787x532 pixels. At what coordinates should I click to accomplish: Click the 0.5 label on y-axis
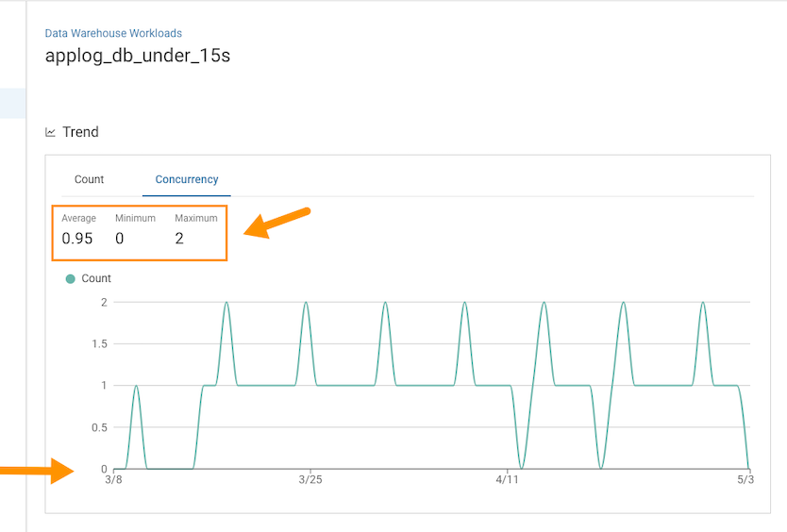98,427
